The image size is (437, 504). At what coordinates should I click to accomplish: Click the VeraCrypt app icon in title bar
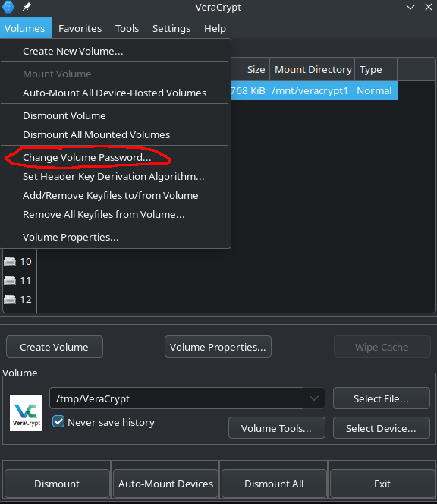8,7
